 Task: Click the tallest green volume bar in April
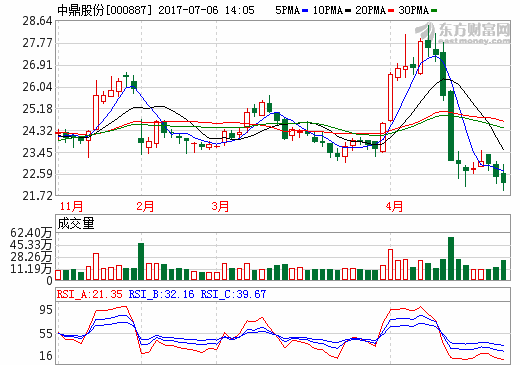click(451, 258)
